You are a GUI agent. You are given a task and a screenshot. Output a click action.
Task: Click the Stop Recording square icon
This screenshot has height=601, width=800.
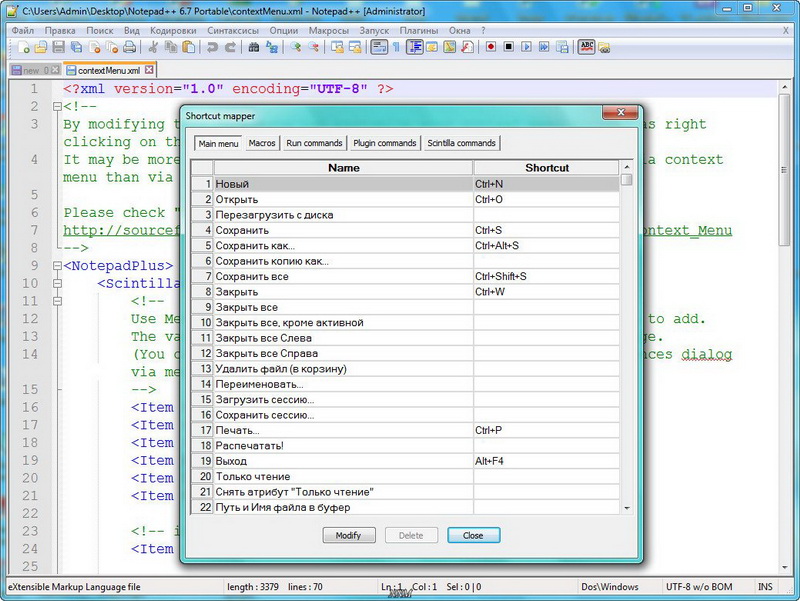point(509,47)
